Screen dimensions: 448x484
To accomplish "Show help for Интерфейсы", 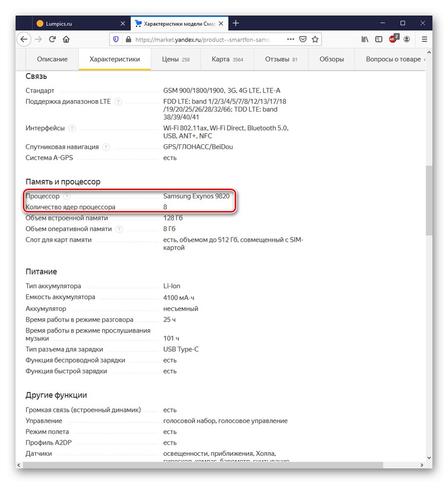I will [x=72, y=128].
